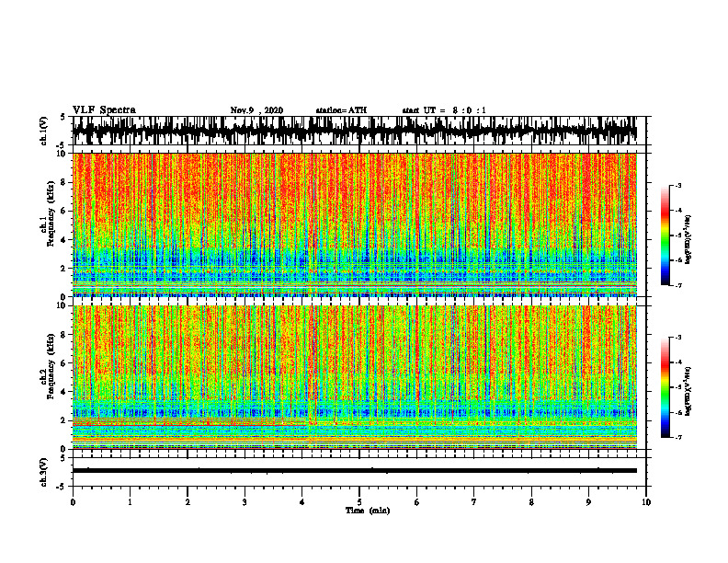Click the log(PSD) label of upper colorbar
This screenshot has width=728, height=563.
[688, 239]
